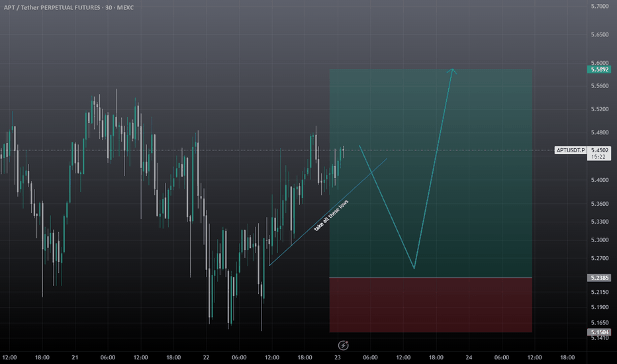Click the 5.5200 price axis label

pos(600,109)
